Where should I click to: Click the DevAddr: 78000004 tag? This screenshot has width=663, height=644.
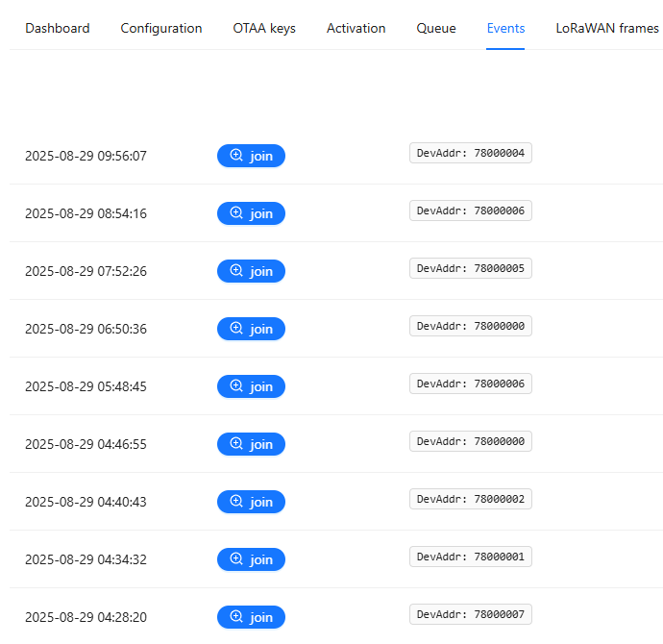(471, 153)
